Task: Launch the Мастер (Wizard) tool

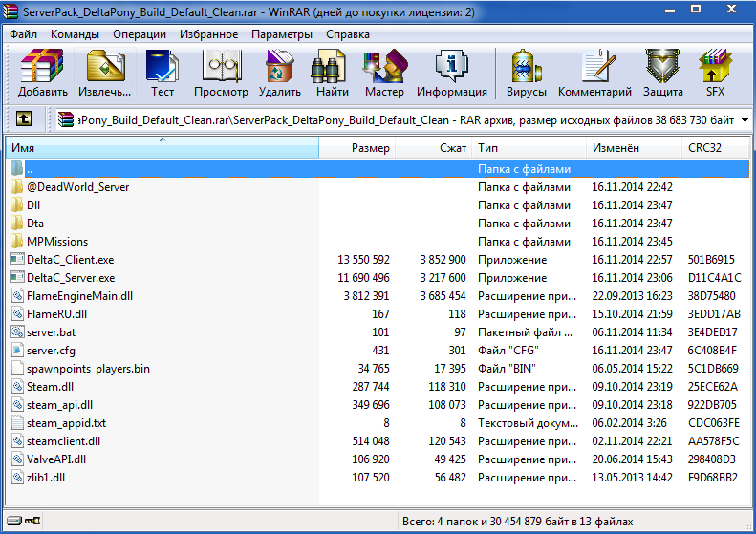Action: point(384,75)
